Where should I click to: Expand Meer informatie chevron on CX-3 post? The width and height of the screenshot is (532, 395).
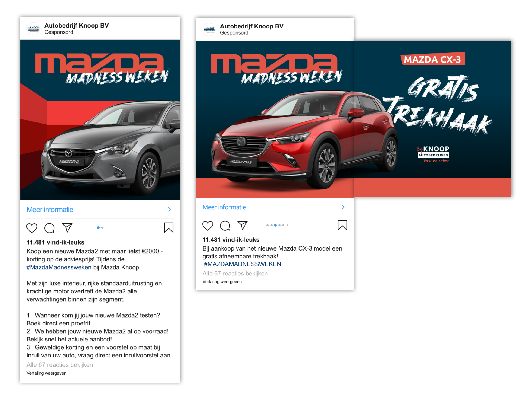tap(343, 207)
